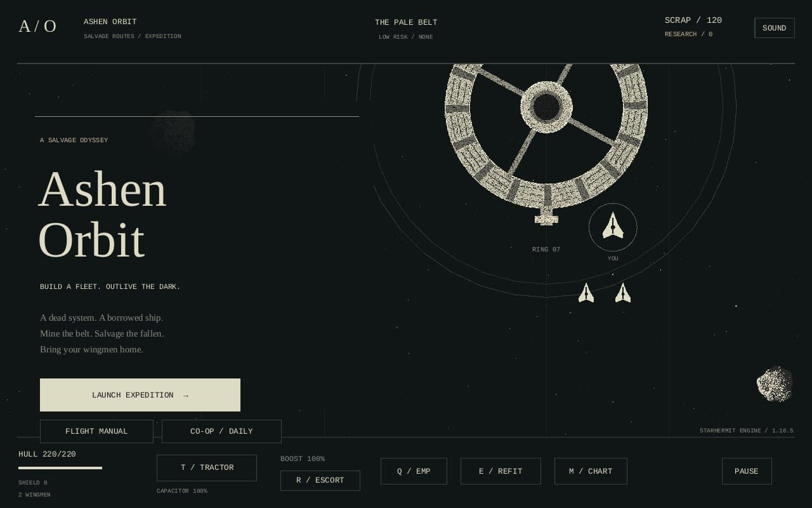
Task: Click the Ring 07 station hub
Action: pos(546,107)
